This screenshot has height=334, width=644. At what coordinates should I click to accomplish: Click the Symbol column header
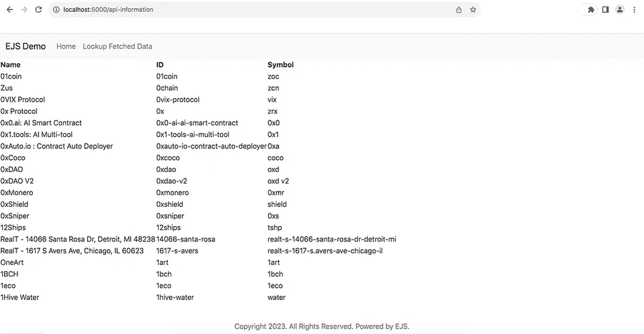(x=280, y=64)
